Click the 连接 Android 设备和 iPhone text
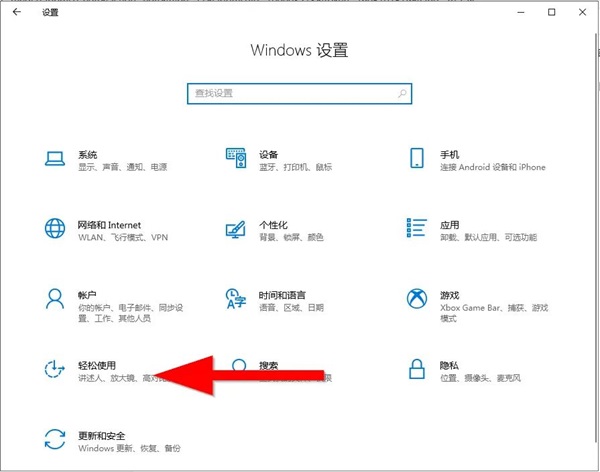The width and height of the screenshot is (600, 472). pyautogui.click(x=493, y=167)
